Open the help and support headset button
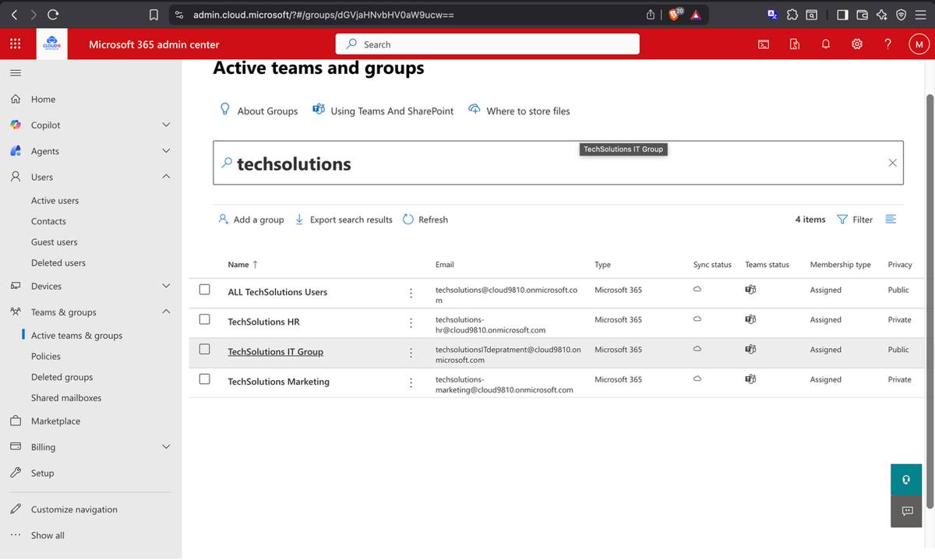Viewport: 935px width, 560px height. click(x=906, y=480)
